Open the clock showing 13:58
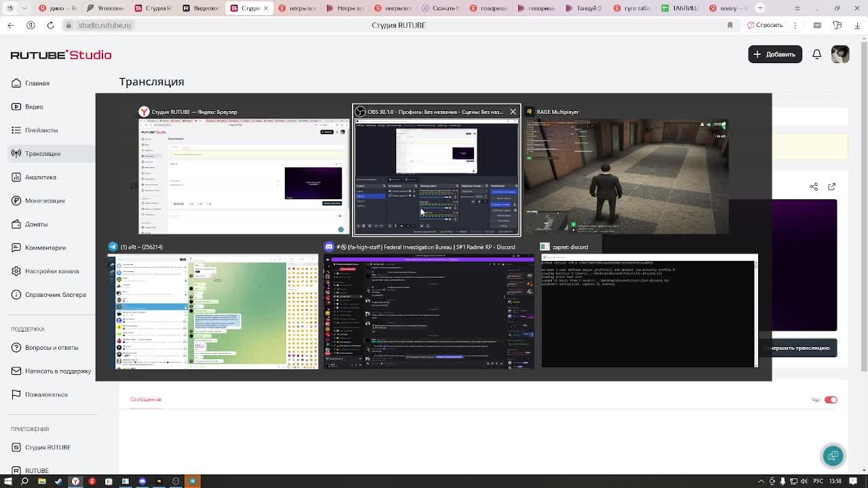 (x=835, y=482)
